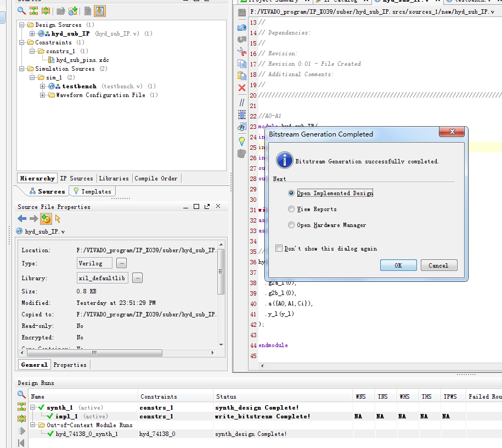Select the Open Implemented Design option
502x448 pixels.
tap(291, 193)
